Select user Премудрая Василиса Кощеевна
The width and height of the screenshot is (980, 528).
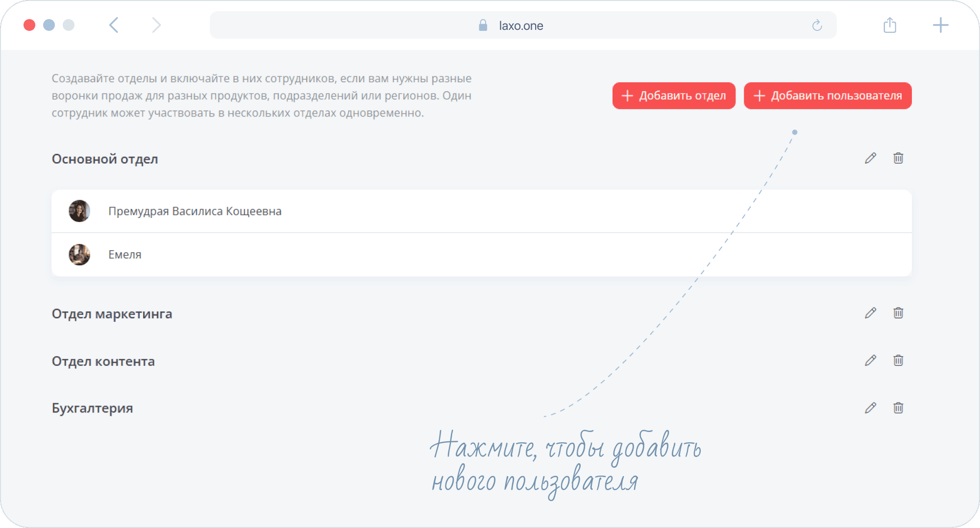click(x=482, y=211)
